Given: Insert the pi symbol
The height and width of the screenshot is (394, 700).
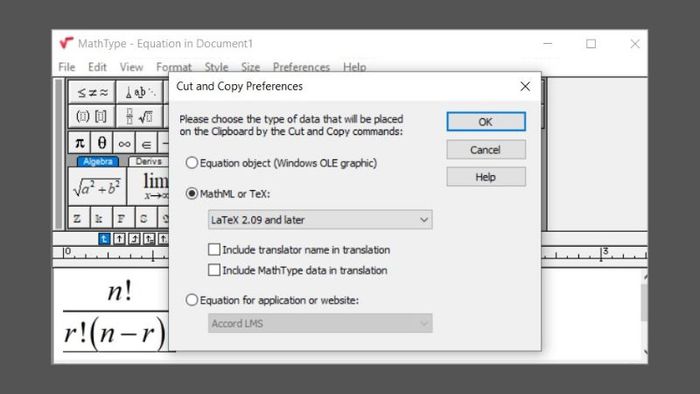Looking at the screenshot, I should point(79,143).
